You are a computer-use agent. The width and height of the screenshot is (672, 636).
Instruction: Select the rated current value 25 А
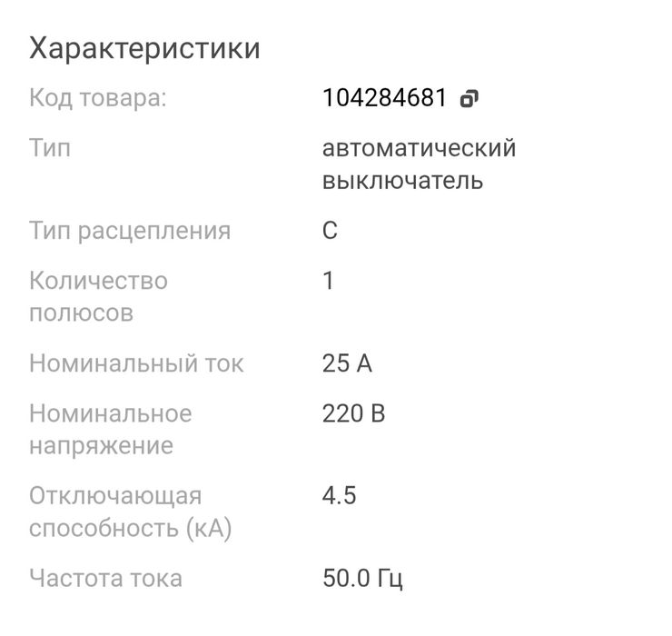(x=347, y=363)
